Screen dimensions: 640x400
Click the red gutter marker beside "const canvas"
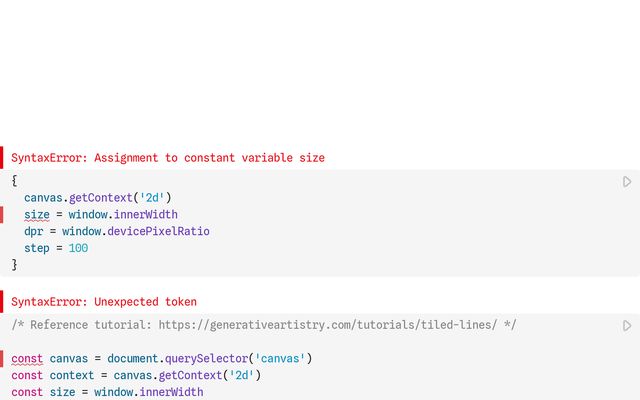tap(2, 358)
